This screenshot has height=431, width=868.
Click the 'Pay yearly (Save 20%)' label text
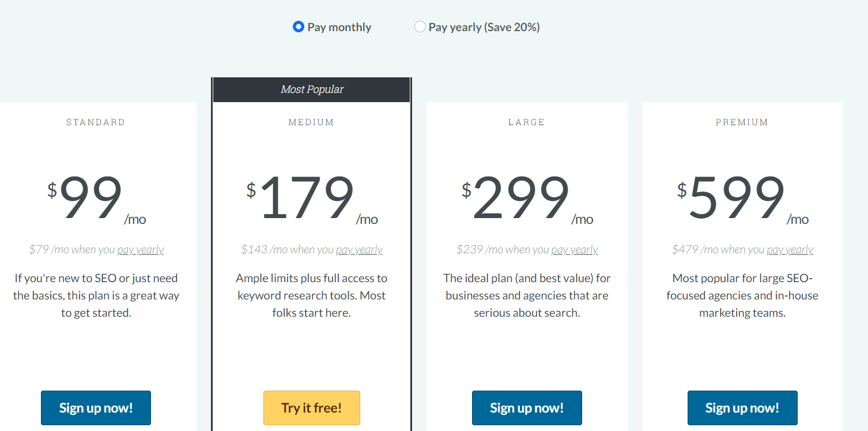point(484,27)
